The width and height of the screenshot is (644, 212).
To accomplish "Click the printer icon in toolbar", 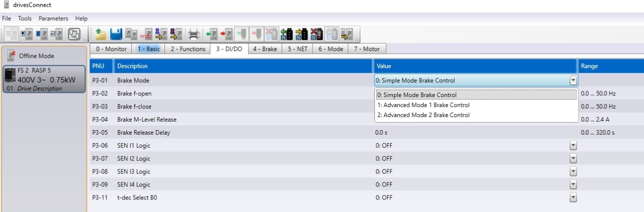I will pyautogui.click(x=193, y=34).
